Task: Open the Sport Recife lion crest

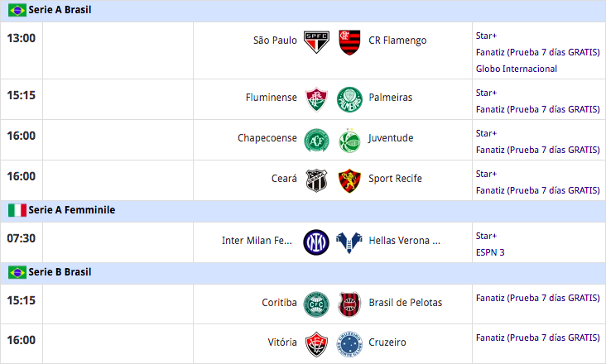Action: pos(349,180)
